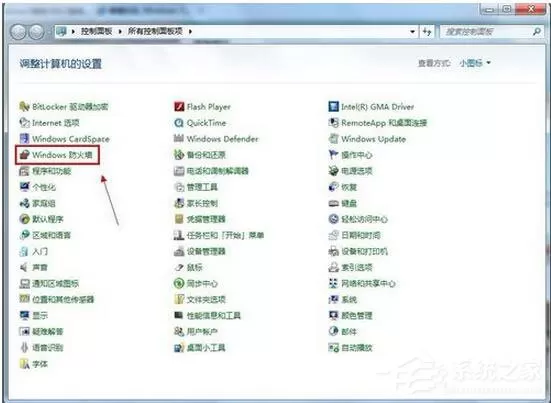Go back with the Back button
The height and width of the screenshot is (403, 551).
pos(18,32)
